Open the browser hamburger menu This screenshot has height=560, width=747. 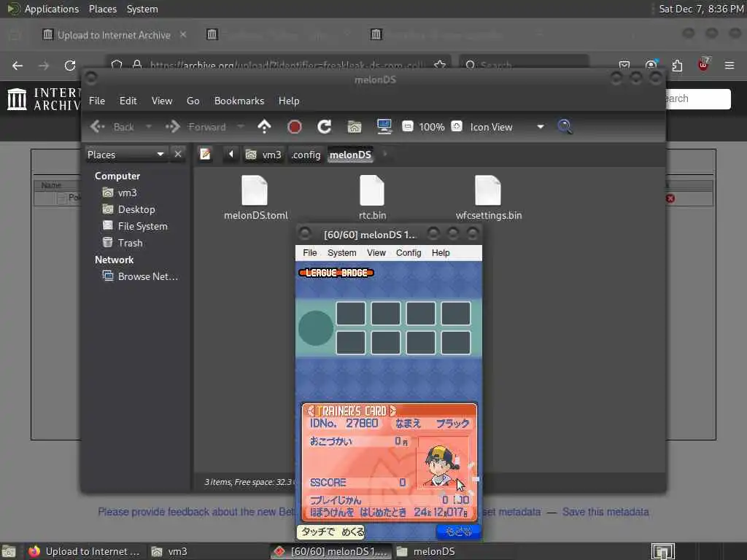pos(729,65)
